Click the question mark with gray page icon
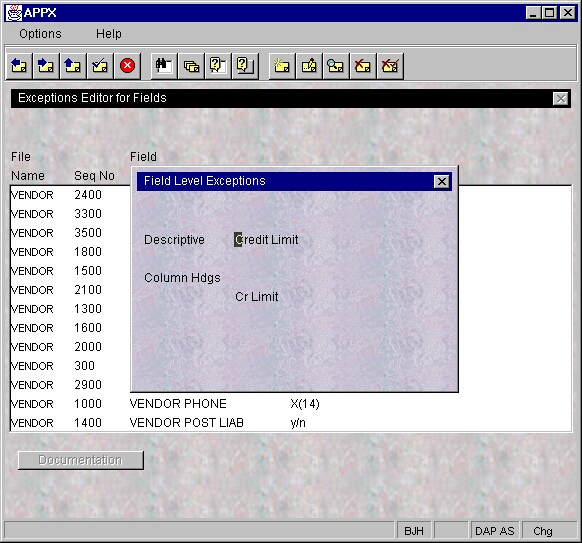 [245, 66]
